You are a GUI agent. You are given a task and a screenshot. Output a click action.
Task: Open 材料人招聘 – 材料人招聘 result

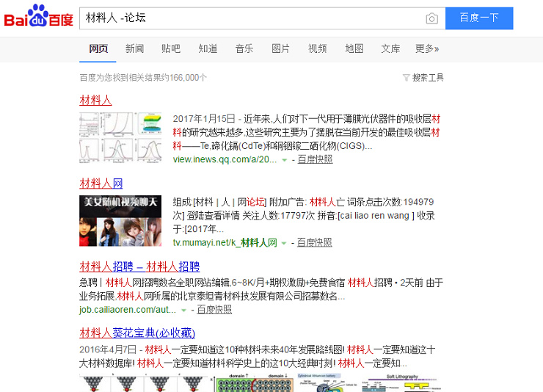click(139, 266)
